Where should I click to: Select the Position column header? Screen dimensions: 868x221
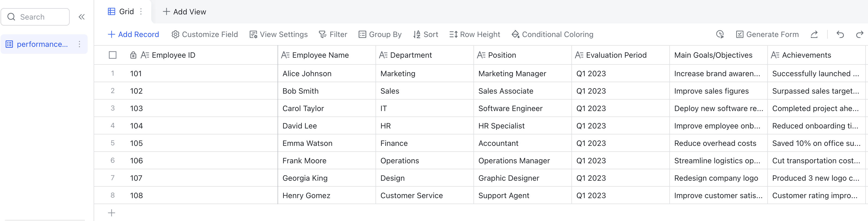coord(523,55)
